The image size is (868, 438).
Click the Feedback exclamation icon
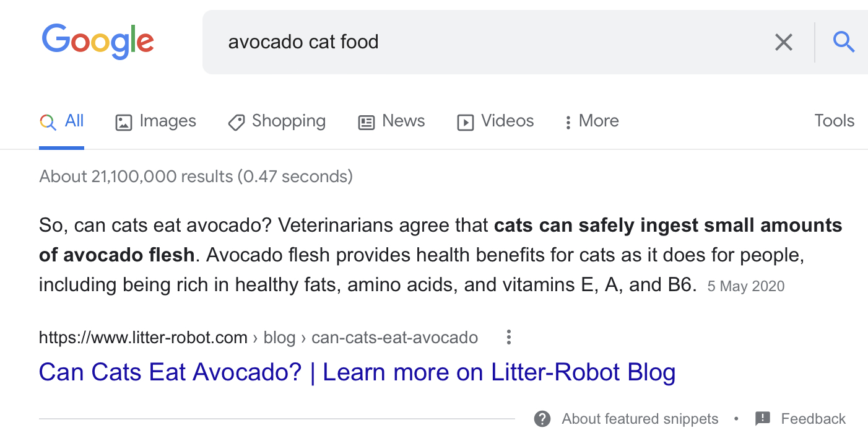(x=762, y=419)
